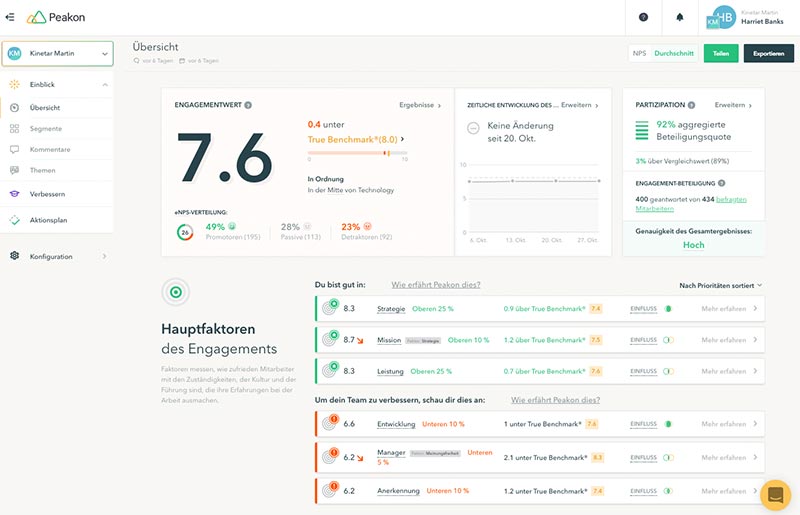Click the Exportieren button

pyautogui.click(x=768, y=54)
